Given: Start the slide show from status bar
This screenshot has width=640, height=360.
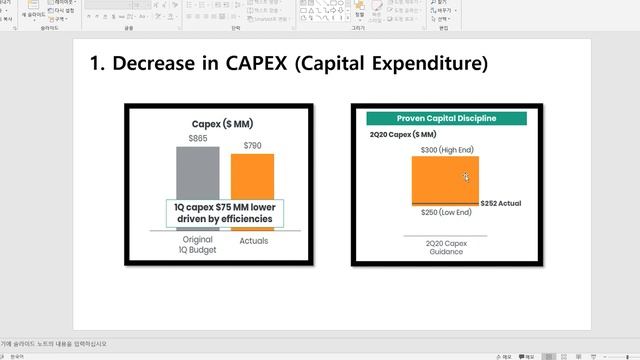Looking at the screenshot, I should (x=593, y=357).
